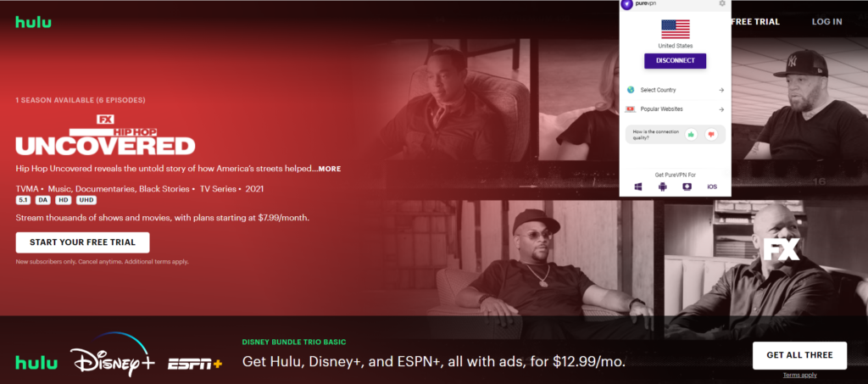
Task: Expand Popular Websites arrow
Action: point(721,109)
